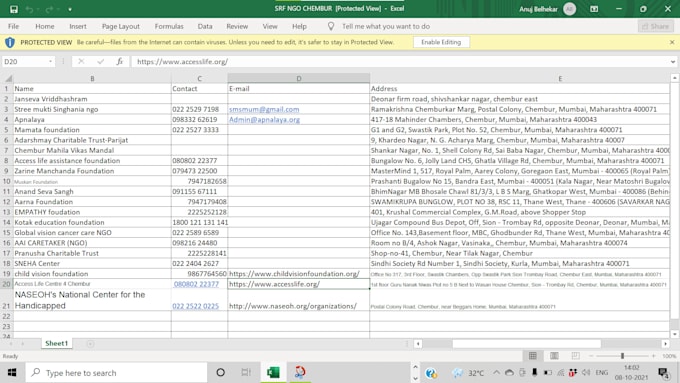The width and height of the screenshot is (680, 383).
Task: Expand the formula bar arrow
Action: pos(673,62)
